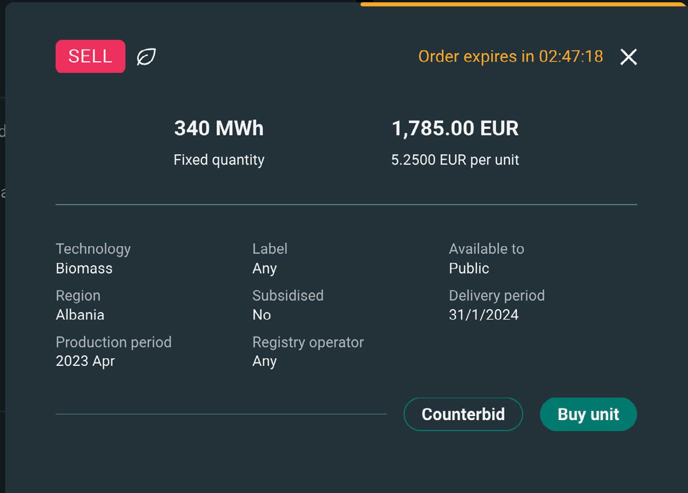Screen dimensions: 688x493
Task: Close the order details dialog
Action: pos(628,57)
